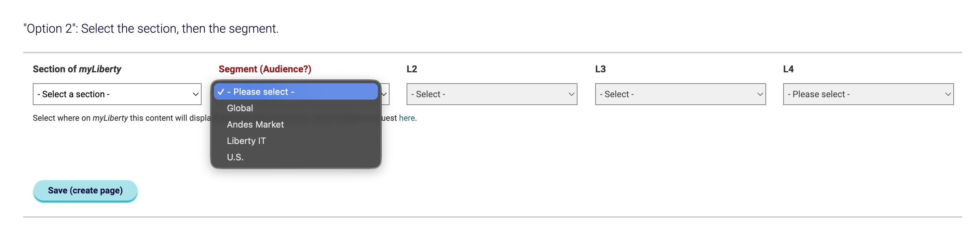
Task: Pick Liberty IT in the segment menu
Action: [x=296, y=141]
